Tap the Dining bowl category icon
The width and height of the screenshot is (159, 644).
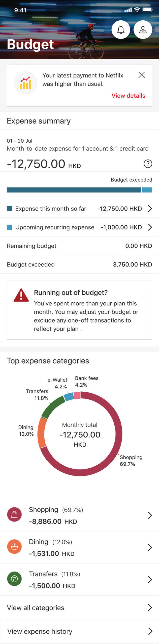[14, 547]
